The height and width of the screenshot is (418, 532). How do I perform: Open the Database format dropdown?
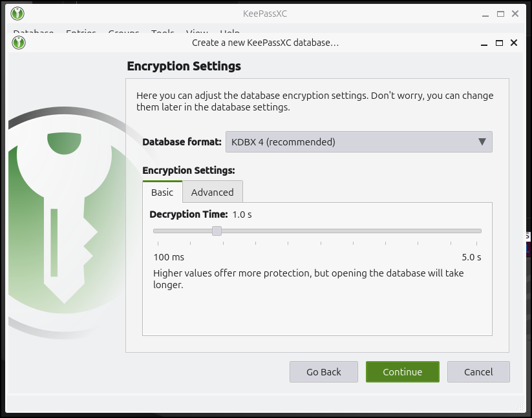pyautogui.click(x=359, y=141)
